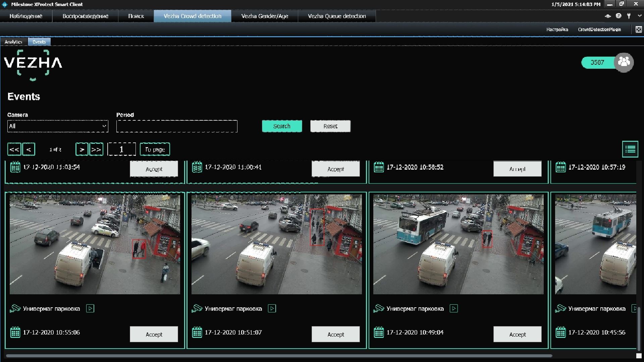Click camera icon on the 10:55:06 card
The width and height of the screenshot is (644, 362).
click(15, 308)
